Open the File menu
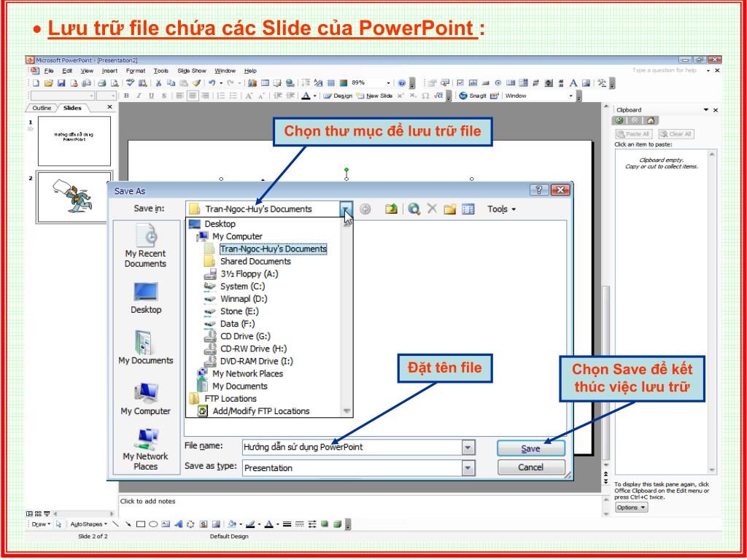Screen dimensions: 747x560 49,71
